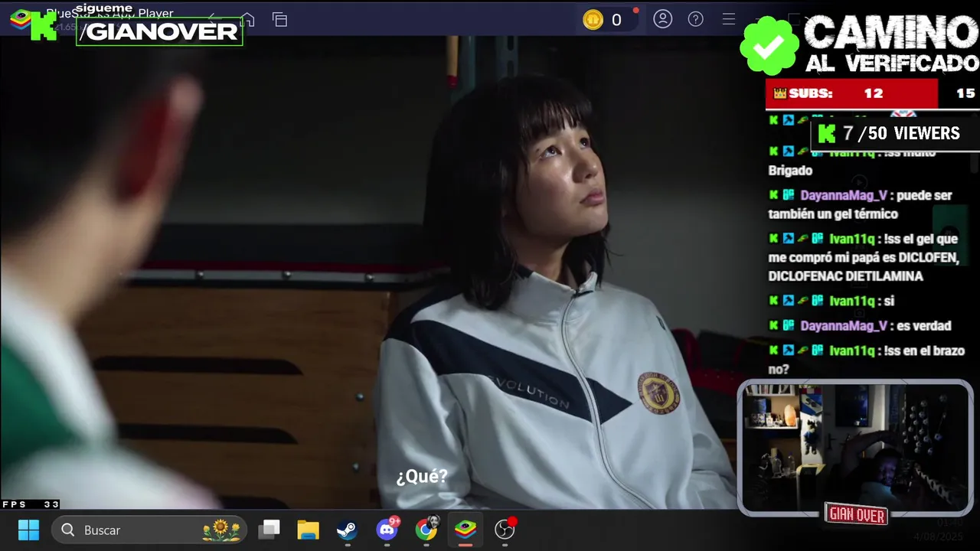Open BlueStacks help question mark
The image size is (980, 551).
696,20
